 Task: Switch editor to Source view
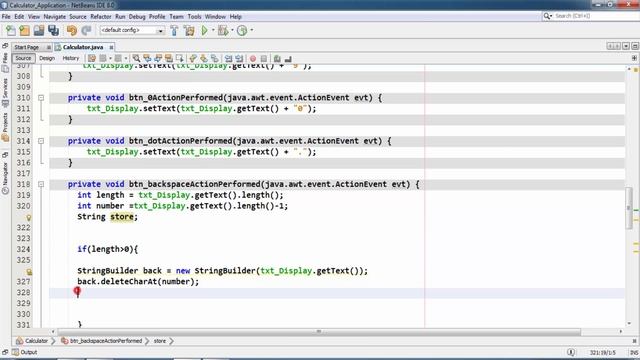click(23, 58)
